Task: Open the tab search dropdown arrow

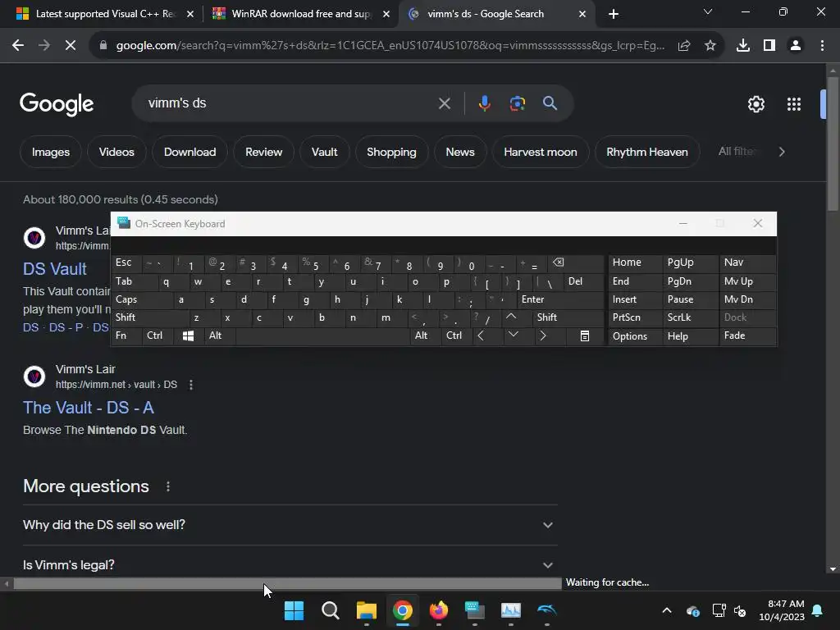Action: click(x=708, y=11)
